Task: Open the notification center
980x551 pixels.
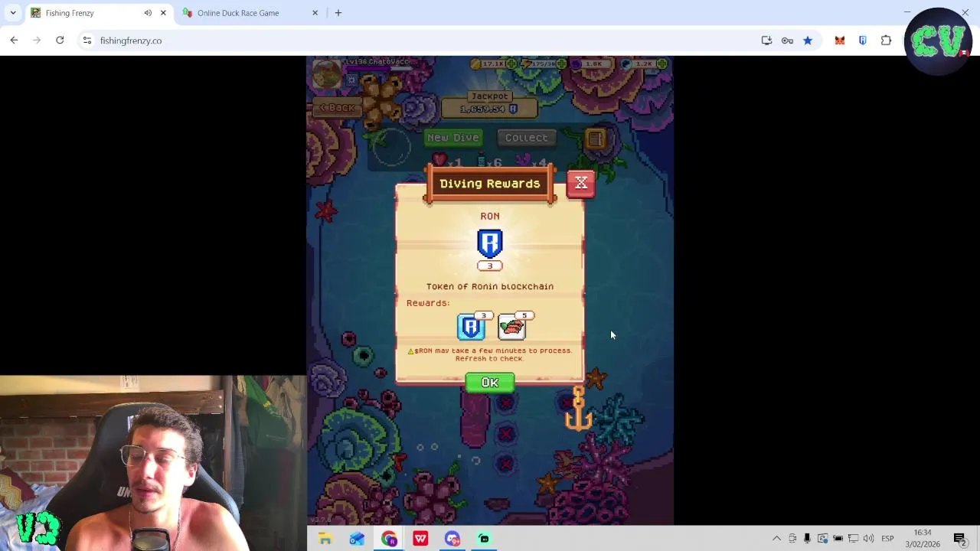Action: pos(959,539)
